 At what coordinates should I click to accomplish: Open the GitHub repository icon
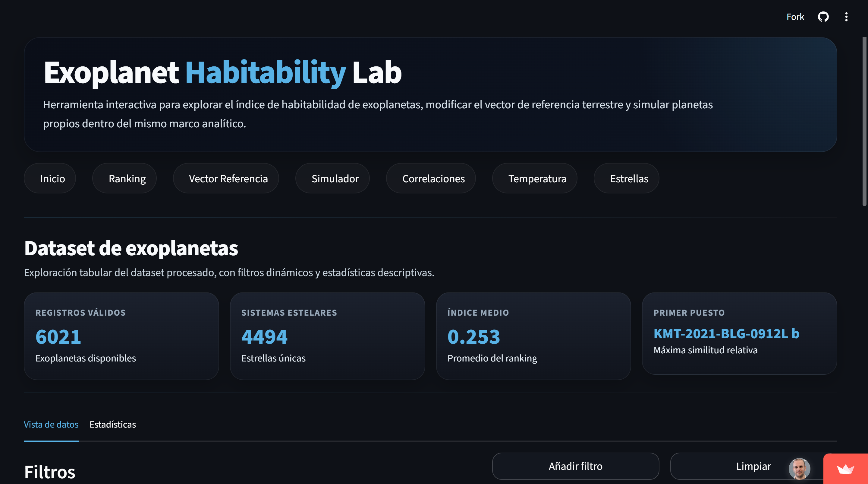click(823, 17)
